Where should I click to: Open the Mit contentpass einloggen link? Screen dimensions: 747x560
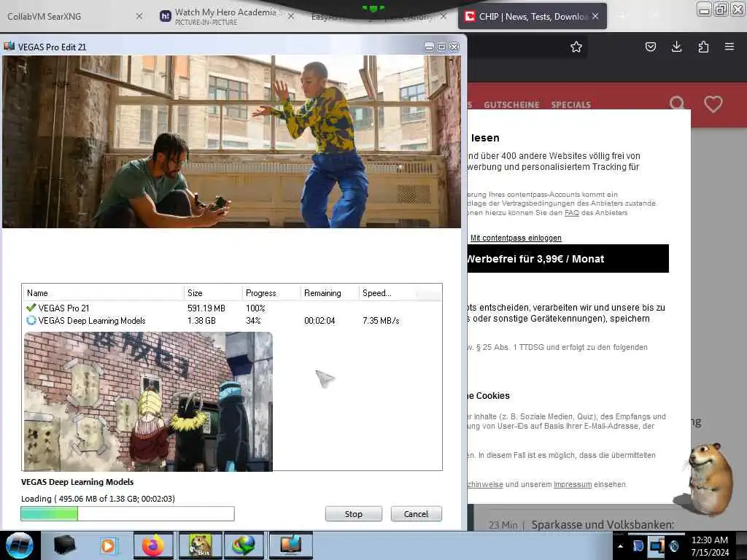pos(516,238)
